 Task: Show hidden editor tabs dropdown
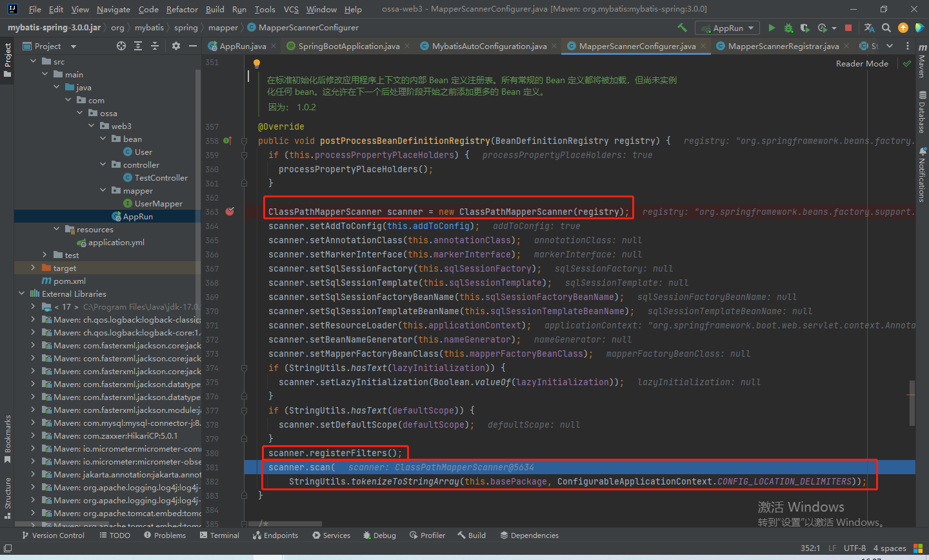click(x=890, y=46)
